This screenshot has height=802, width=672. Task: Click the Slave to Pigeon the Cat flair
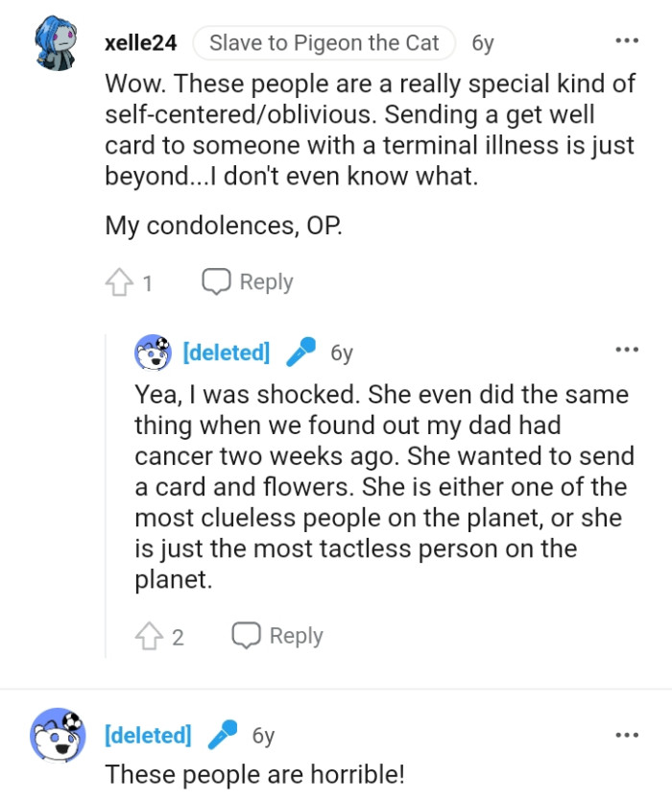pyautogui.click(x=324, y=43)
